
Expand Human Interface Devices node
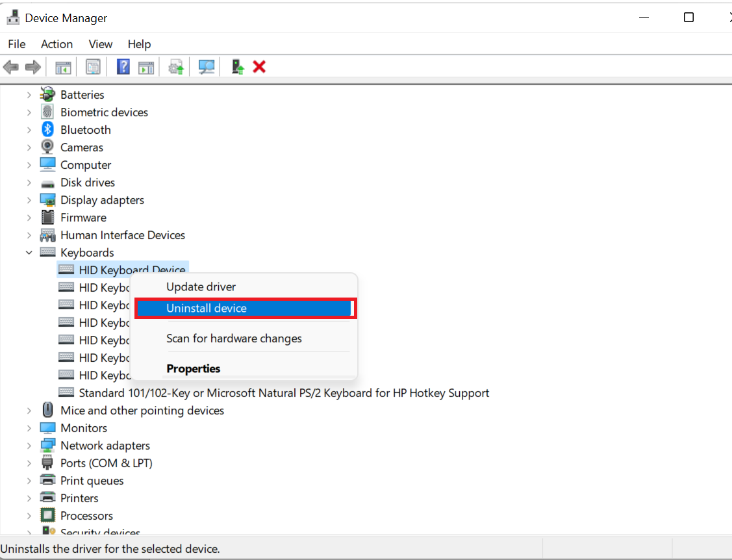[29, 235]
